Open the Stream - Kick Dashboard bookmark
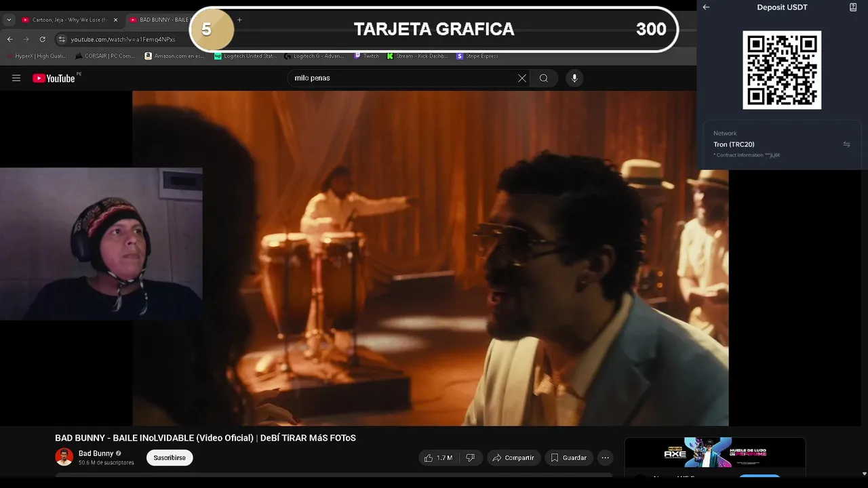The height and width of the screenshot is (488, 868). click(418, 56)
